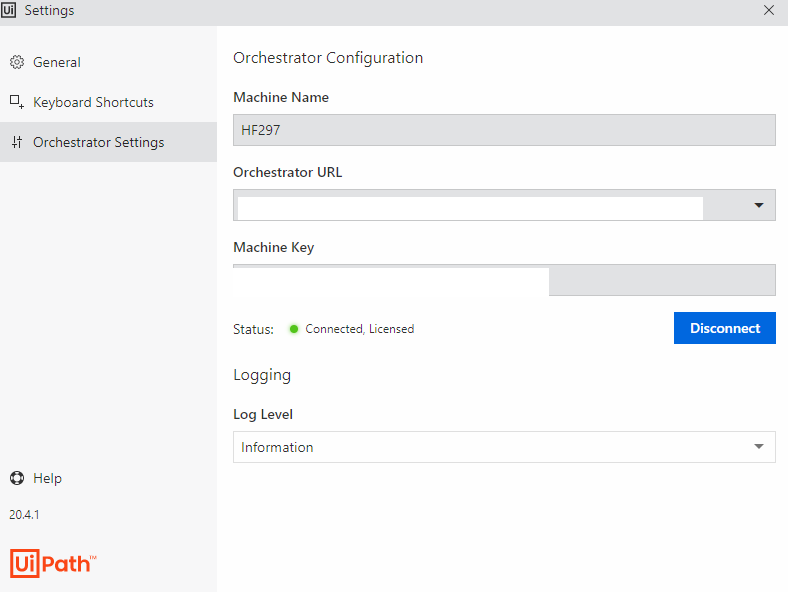Click the Help lifebuoy icon

(17, 478)
